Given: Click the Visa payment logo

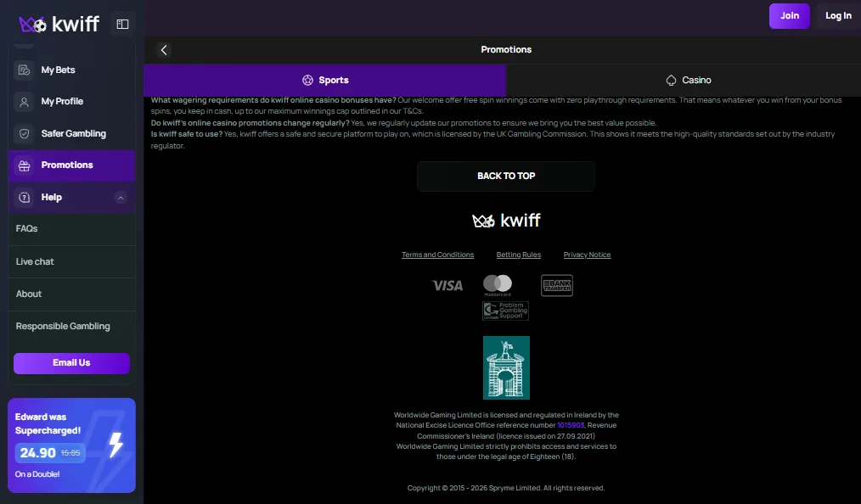Looking at the screenshot, I should (447, 285).
